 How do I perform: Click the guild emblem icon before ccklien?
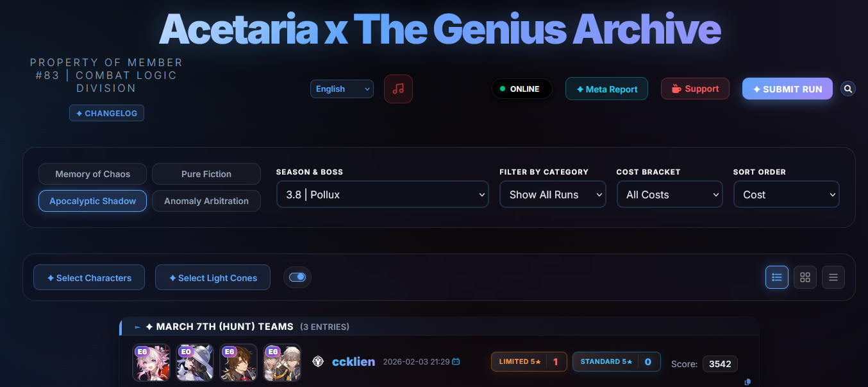click(x=318, y=362)
